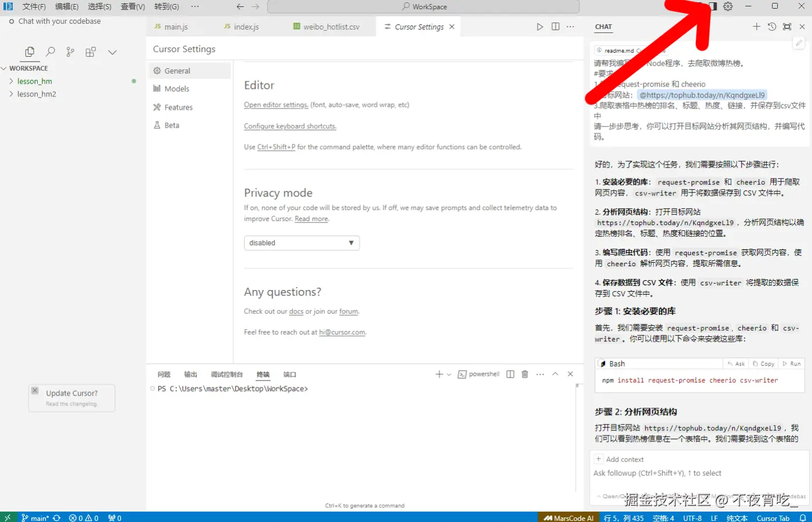Image resolution: width=812 pixels, height=522 pixels.
Task: Switch to 问题 panel tab
Action: click(164, 375)
